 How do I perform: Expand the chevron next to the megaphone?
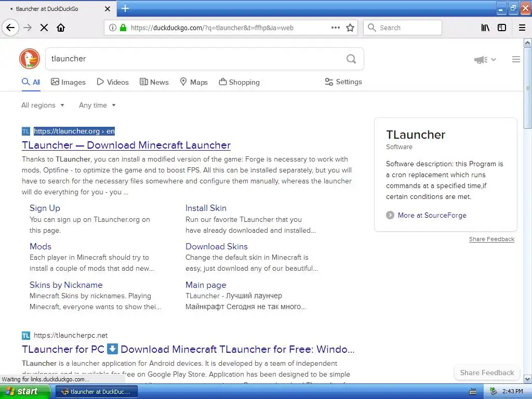494,59
